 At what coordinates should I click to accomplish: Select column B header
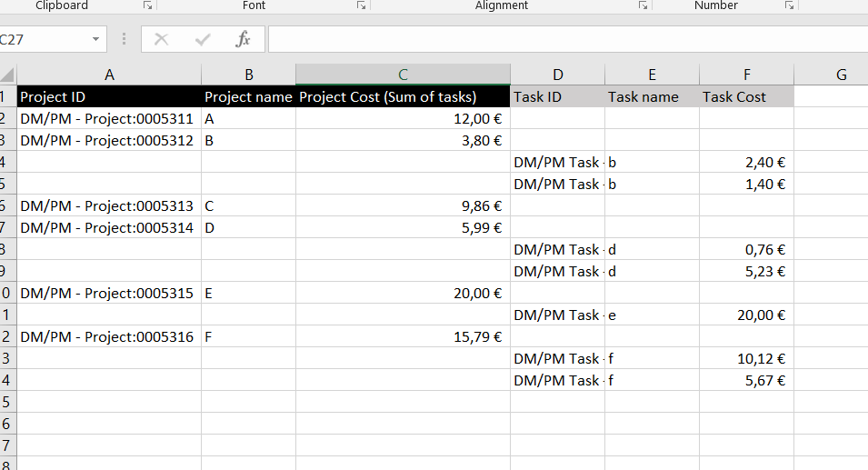[x=248, y=75]
